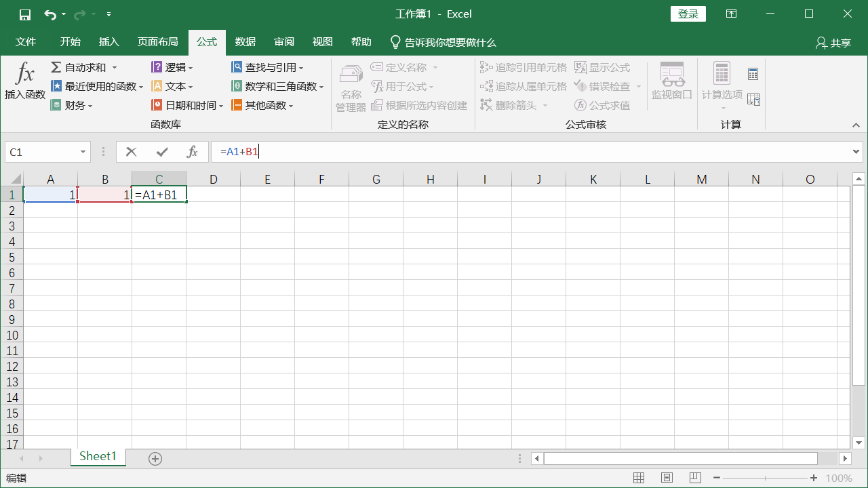Expand the 自动求和 dropdown arrow
This screenshot has width=868, height=488.
tap(115, 68)
